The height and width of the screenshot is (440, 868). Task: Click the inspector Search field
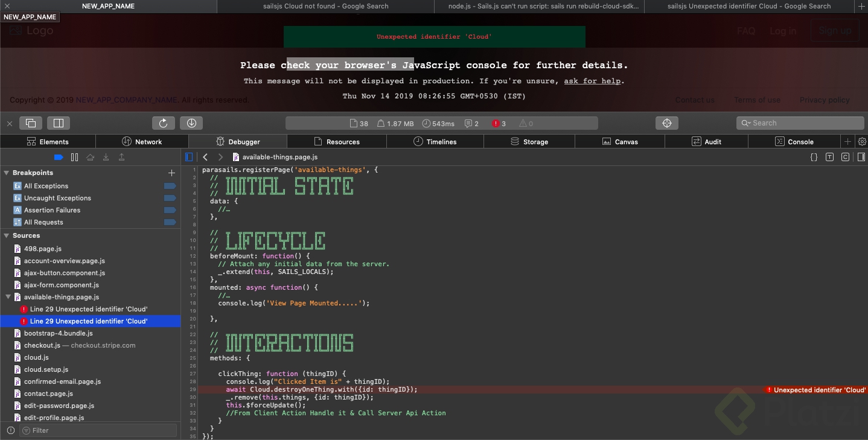point(800,123)
